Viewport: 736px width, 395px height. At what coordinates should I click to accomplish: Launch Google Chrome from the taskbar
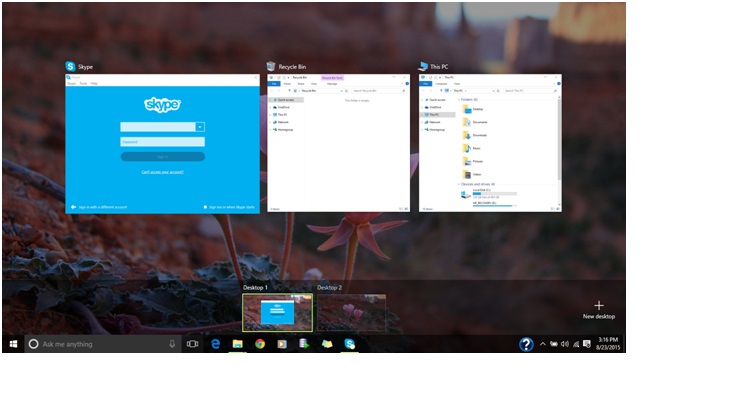tap(260, 344)
